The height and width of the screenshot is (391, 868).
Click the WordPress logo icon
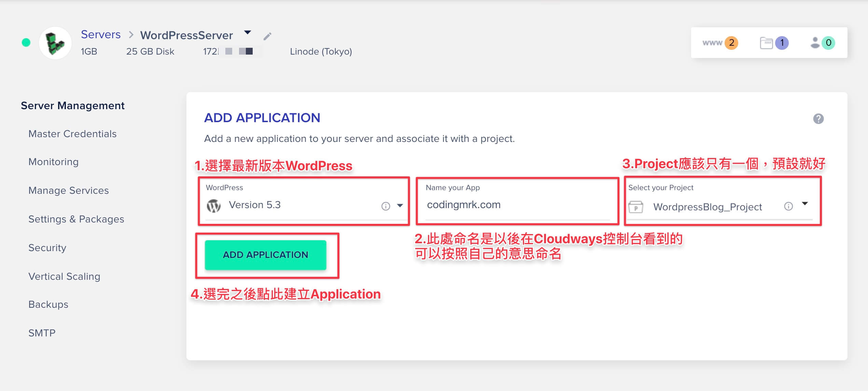click(x=214, y=206)
